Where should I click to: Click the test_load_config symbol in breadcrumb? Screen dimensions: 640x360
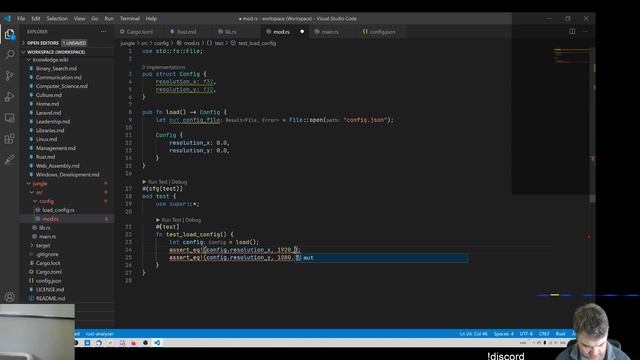pyautogui.click(x=257, y=43)
